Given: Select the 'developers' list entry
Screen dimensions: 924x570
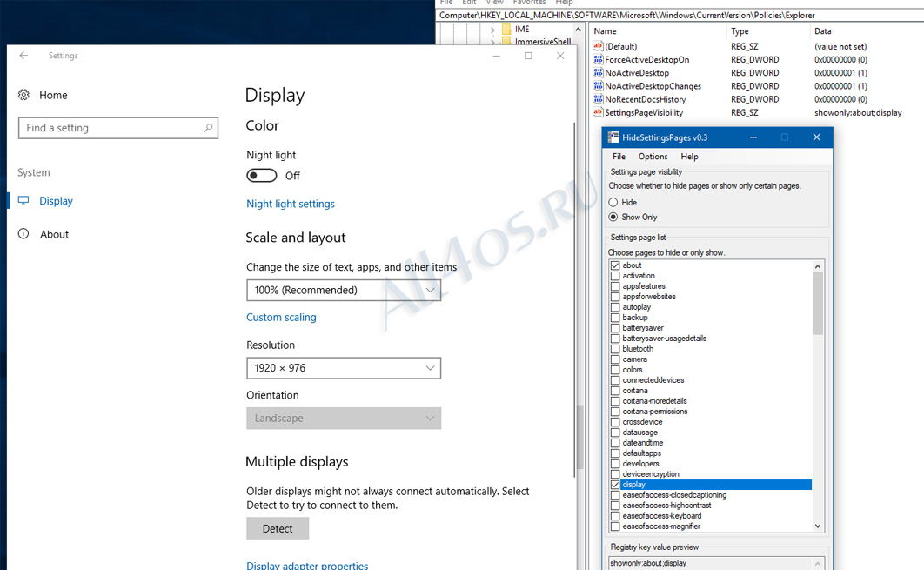Looking at the screenshot, I should click(640, 464).
